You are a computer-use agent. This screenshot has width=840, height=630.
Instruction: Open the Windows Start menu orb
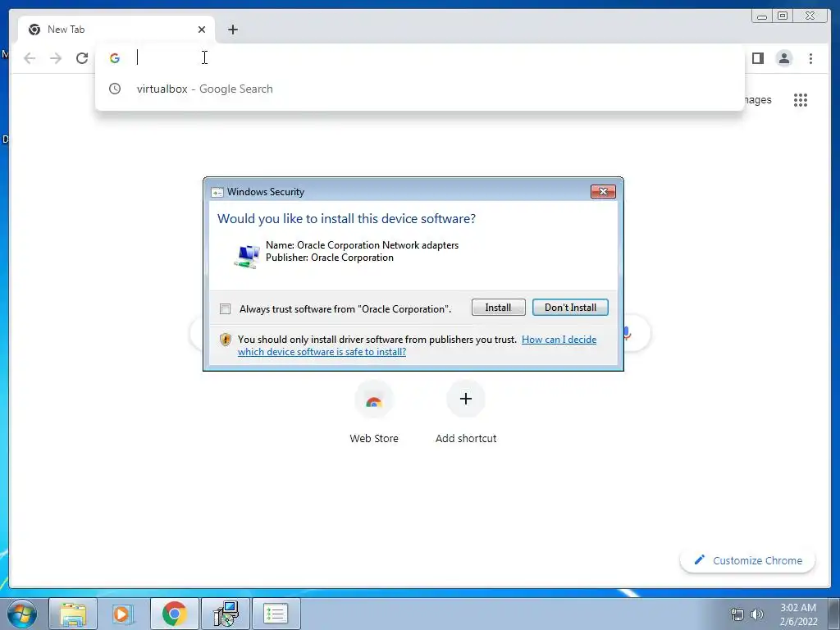22,614
